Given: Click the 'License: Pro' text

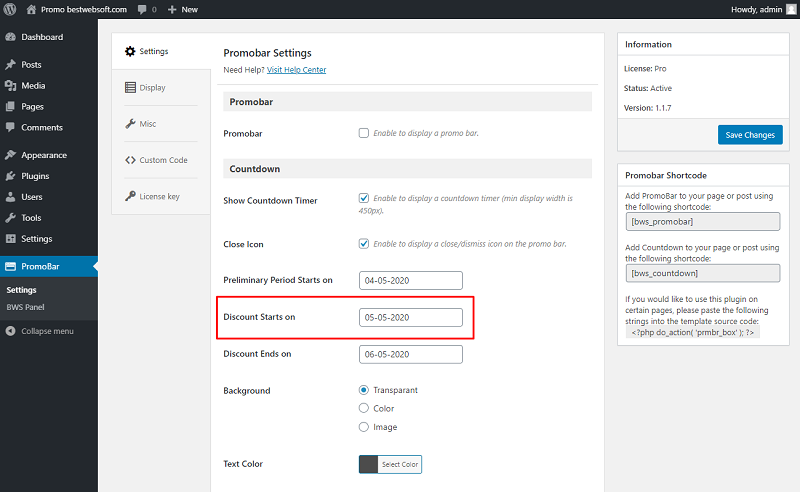Looking at the screenshot, I should pyautogui.click(x=645, y=68).
